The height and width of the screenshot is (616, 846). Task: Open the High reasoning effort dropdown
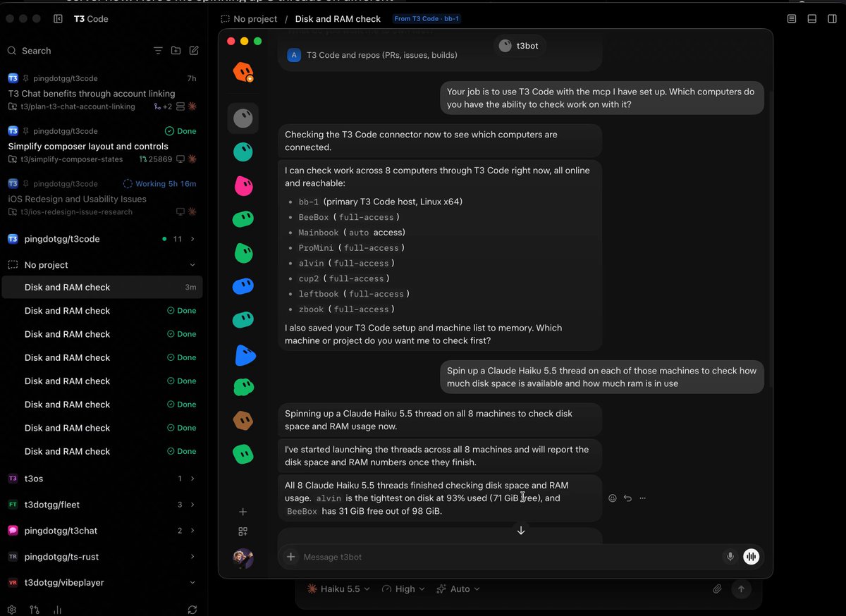404,589
